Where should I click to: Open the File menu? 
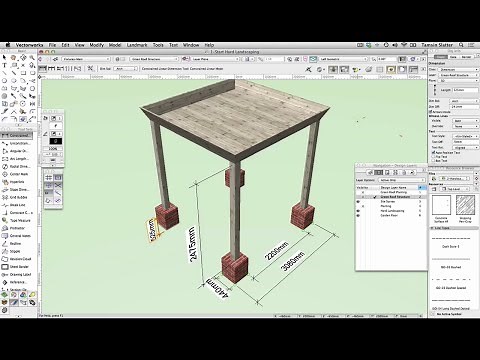pyautogui.click(x=52, y=45)
